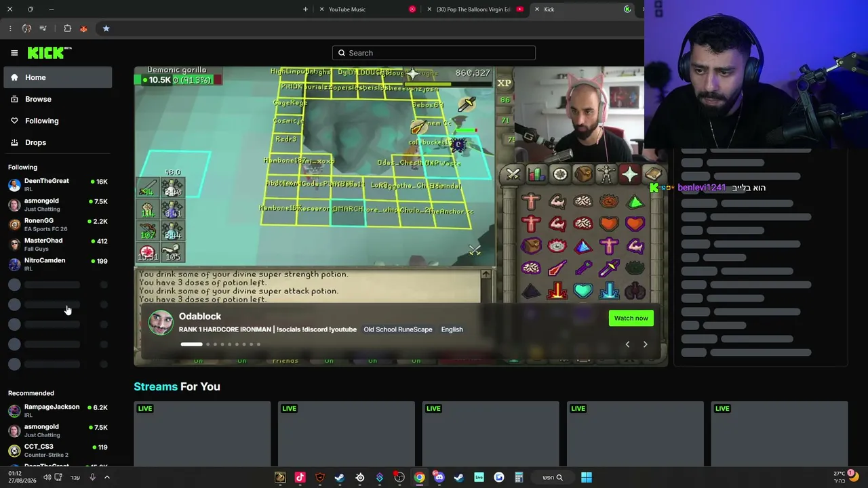Close the Kick browser tab

click(x=537, y=9)
